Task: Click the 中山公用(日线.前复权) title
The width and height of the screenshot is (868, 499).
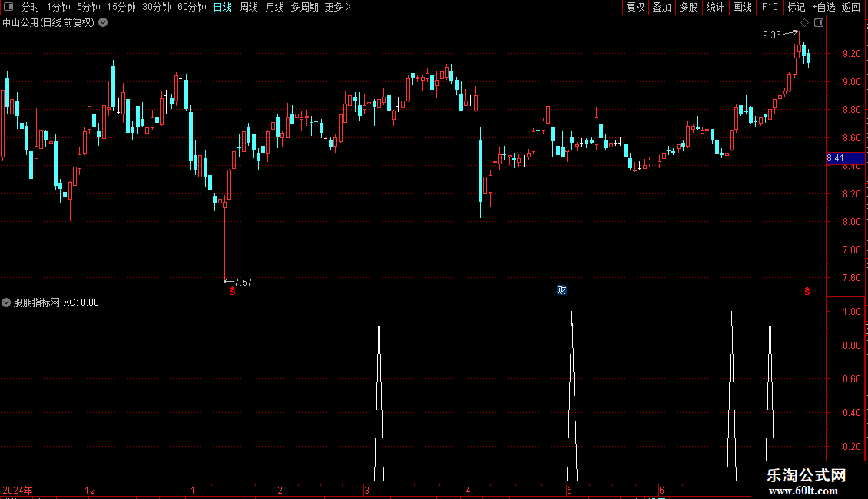Action: (x=48, y=23)
